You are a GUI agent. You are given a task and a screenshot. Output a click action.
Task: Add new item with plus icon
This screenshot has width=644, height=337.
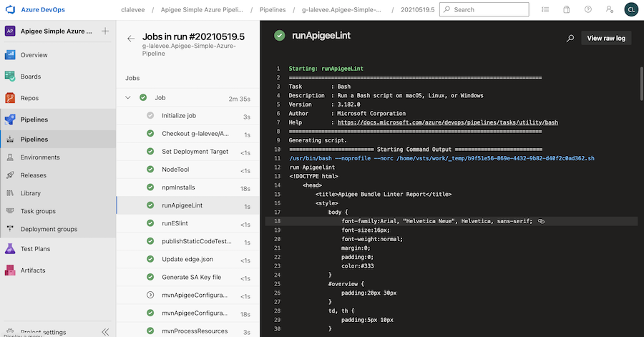(105, 31)
